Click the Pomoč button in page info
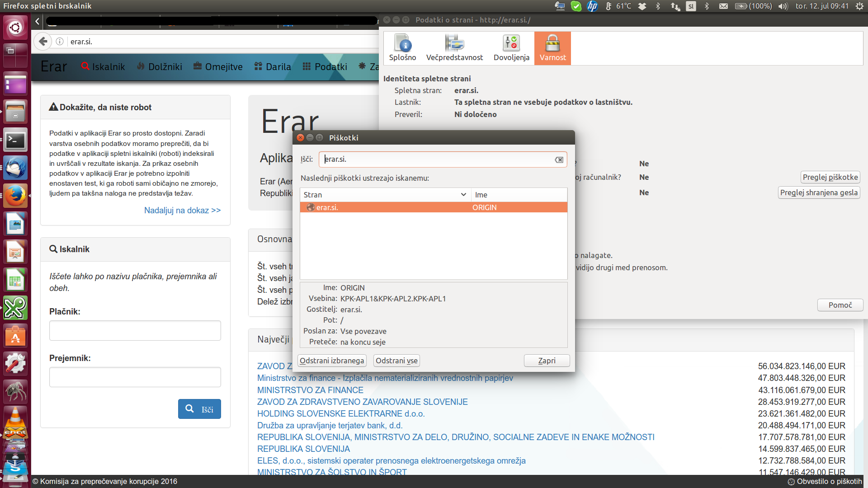This screenshot has height=488, width=868. tap(840, 305)
